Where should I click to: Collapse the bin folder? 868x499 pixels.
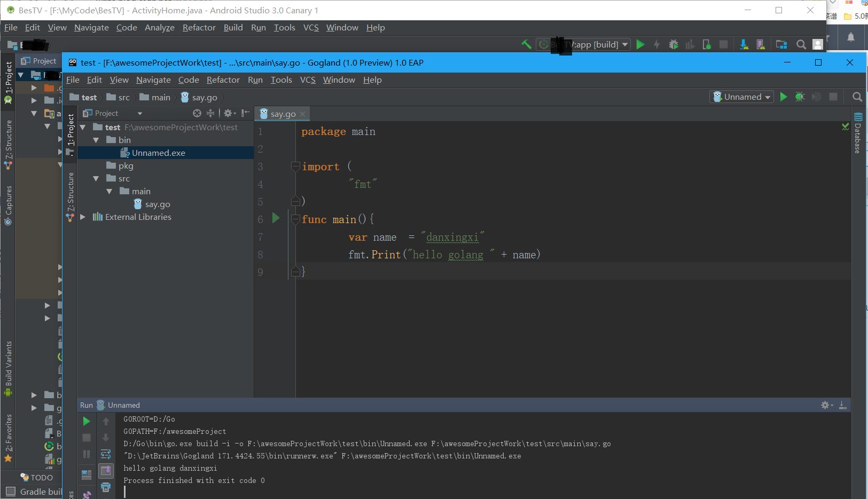pos(96,140)
